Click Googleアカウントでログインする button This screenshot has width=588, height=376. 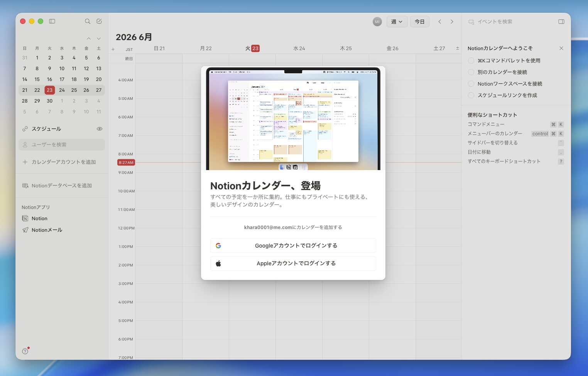293,246
